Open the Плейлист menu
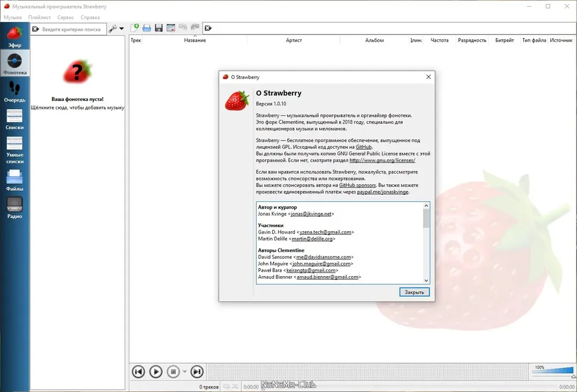 point(39,17)
